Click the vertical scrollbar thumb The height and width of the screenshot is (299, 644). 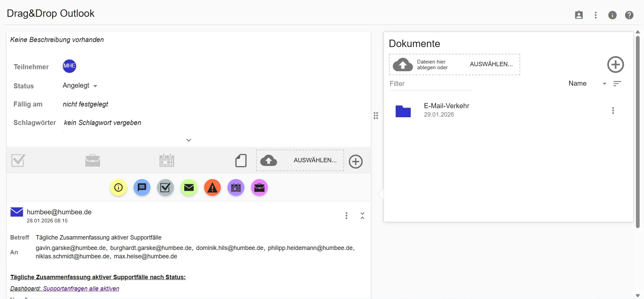(x=638, y=132)
